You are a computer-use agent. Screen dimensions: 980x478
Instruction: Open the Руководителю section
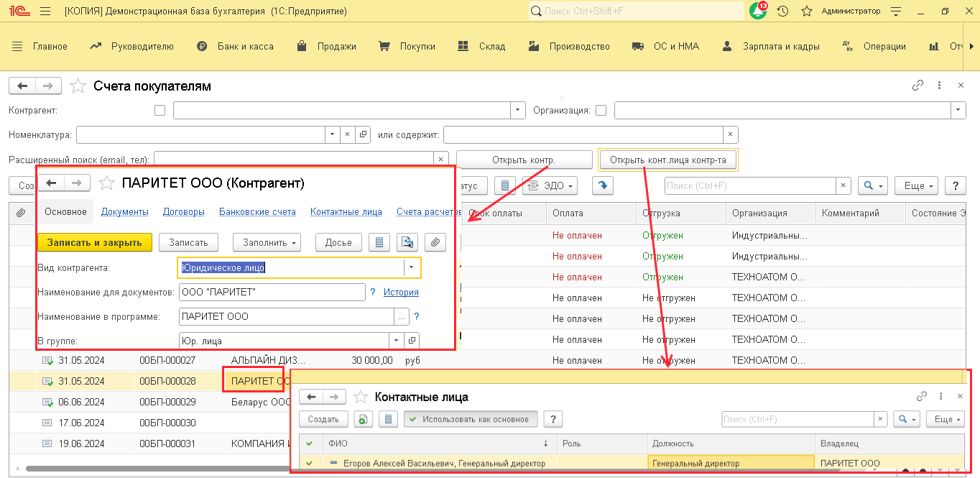point(131,46)
